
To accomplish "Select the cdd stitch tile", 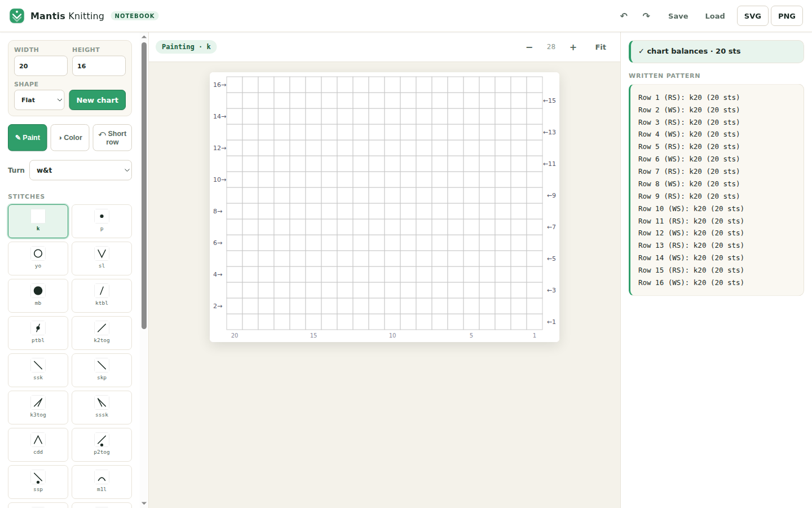I will click(x=38, y=445).
